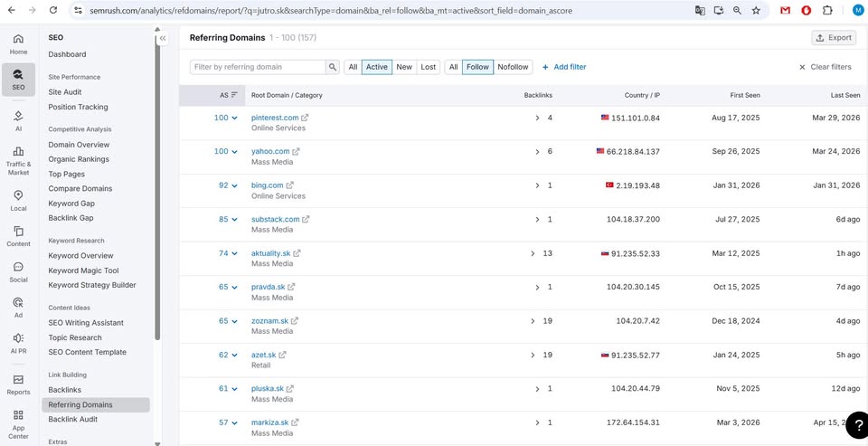This screenshot has width=868, height=446.
Task: Open the Home section in the left rail
Action: (18, 44)
